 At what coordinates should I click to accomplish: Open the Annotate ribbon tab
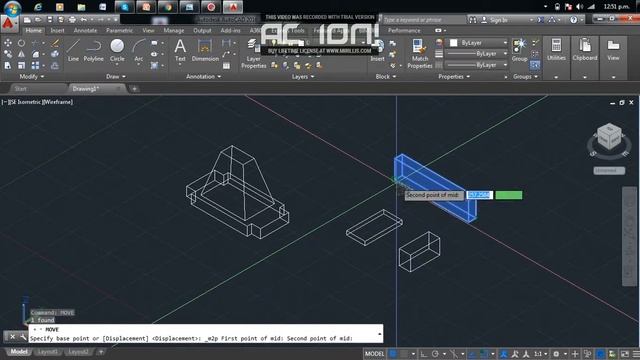tap(85, 31)
